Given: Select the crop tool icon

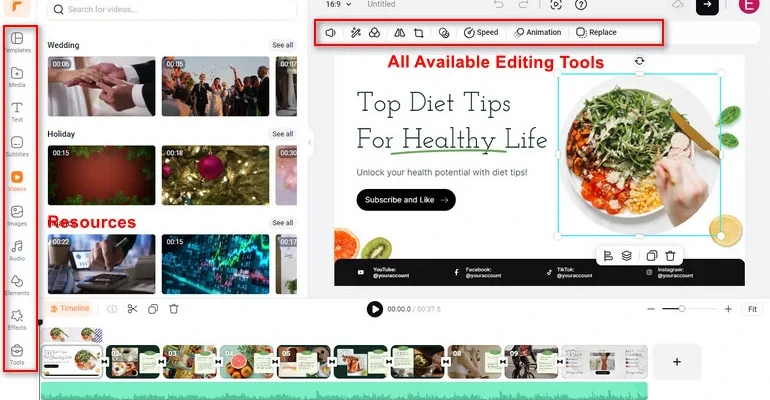Looking at the screenshot, I should coord(419,32).
